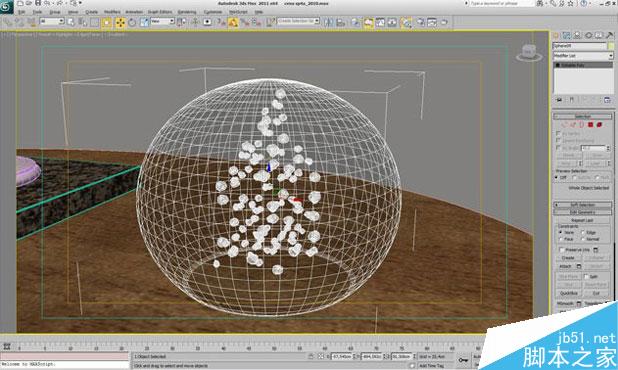This screenshot has height=370, width=618.
Task: Expand the Soft Selection rollout
Action: click(x=583, y=205)
